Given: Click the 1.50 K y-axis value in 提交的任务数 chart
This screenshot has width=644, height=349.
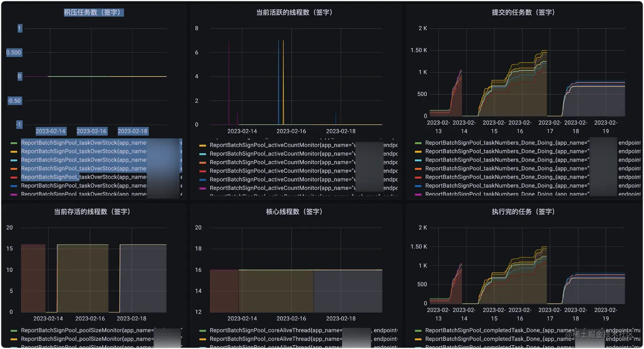Looking at the screenshot, I should (419, 50).
